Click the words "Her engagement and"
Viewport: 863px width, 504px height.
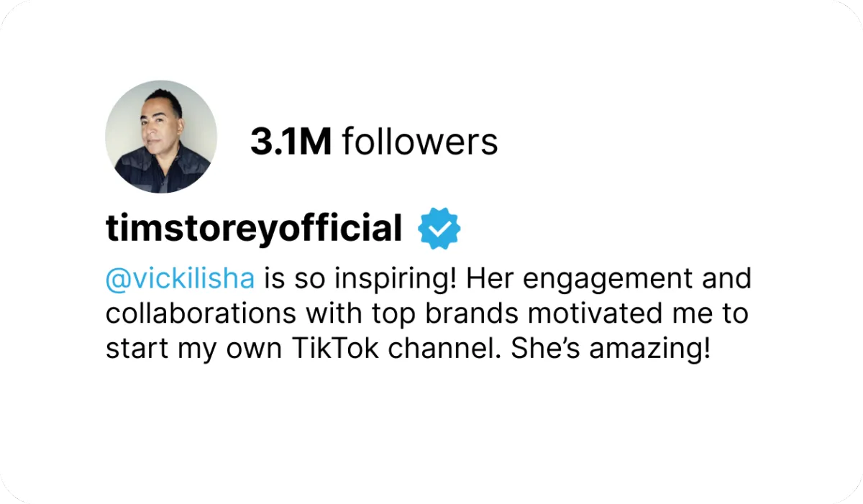pyautogui.click(x=609, y=279)
